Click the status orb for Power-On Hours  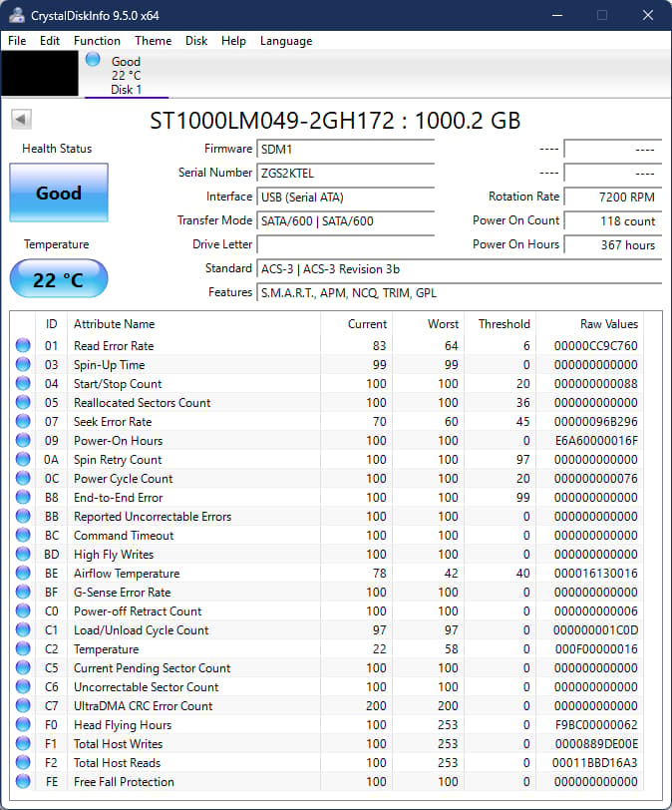pos(23,440)
